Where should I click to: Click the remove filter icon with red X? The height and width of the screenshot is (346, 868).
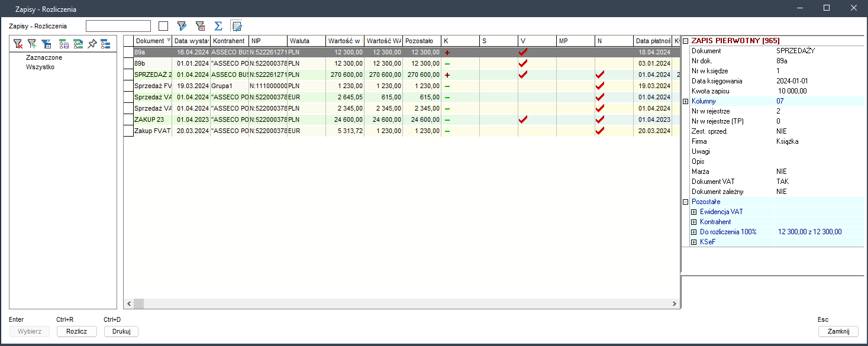pyautogui.click(x=18, y=44)
